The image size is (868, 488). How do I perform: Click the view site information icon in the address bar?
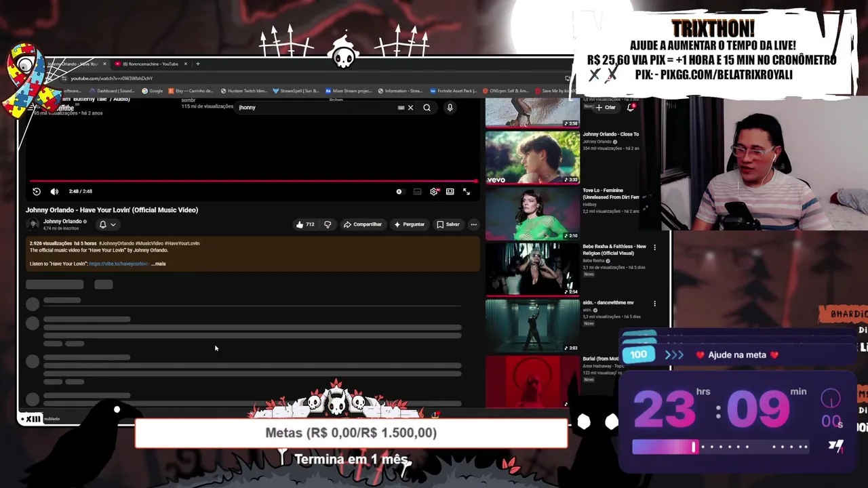click(x=64, y=79)
